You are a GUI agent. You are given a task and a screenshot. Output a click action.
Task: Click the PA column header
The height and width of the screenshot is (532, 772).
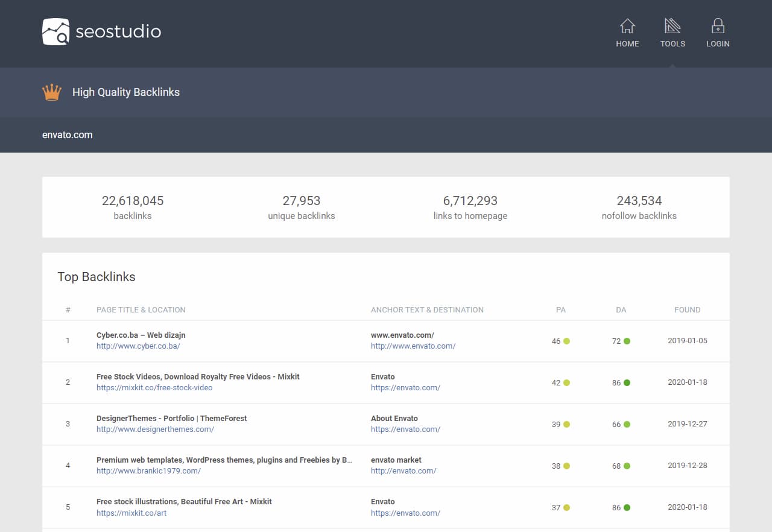[x=561, y=309]
